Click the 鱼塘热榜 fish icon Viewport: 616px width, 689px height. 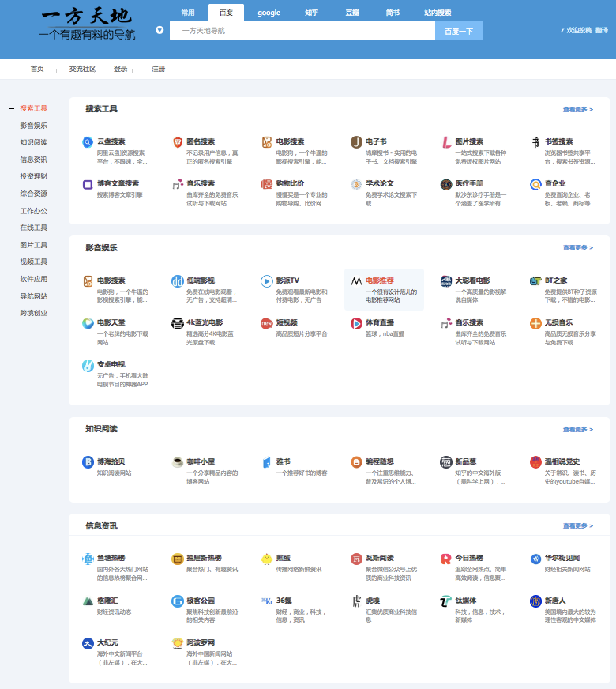pos(88,559)
